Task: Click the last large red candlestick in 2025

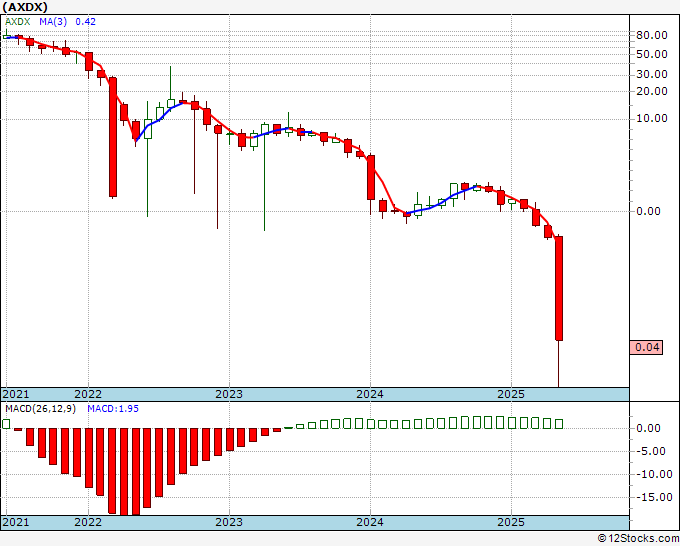Action: click(559, 288)
